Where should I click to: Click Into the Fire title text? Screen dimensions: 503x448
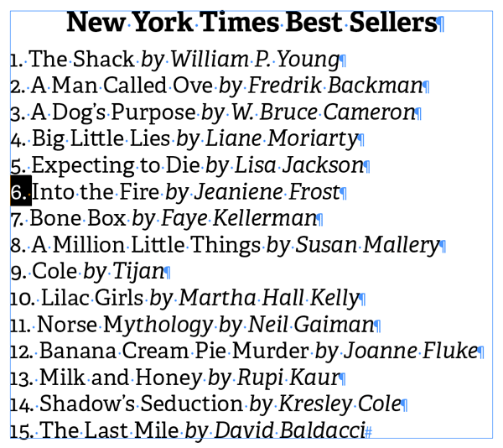(x=96, y=192)
